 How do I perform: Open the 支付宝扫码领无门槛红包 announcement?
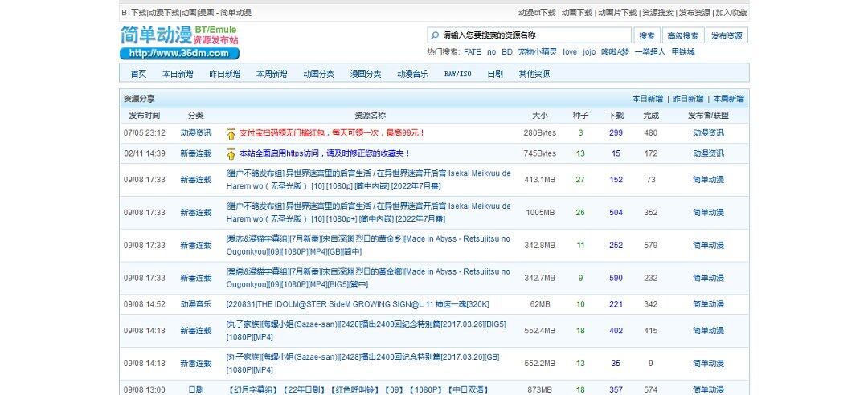[x=332, y=132]
